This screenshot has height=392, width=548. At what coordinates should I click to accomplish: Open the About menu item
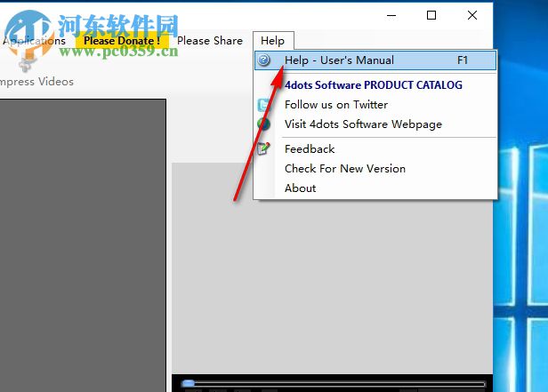click(300, 188)
